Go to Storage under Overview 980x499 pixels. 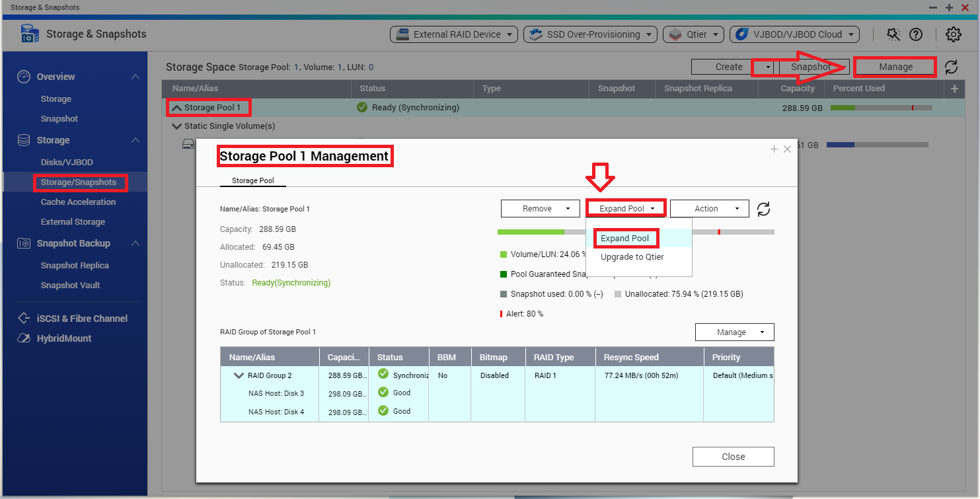pos(56,99)
